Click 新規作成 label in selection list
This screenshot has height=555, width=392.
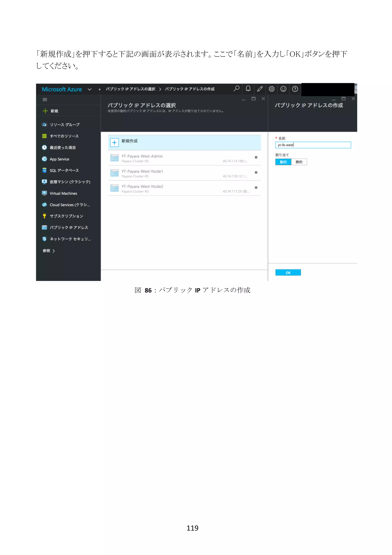129,141
